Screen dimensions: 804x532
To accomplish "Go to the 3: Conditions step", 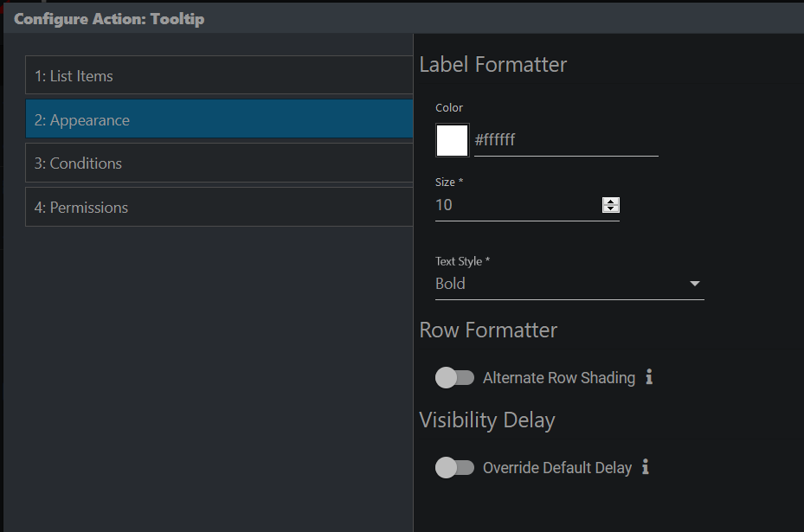I will pos(219,163).
